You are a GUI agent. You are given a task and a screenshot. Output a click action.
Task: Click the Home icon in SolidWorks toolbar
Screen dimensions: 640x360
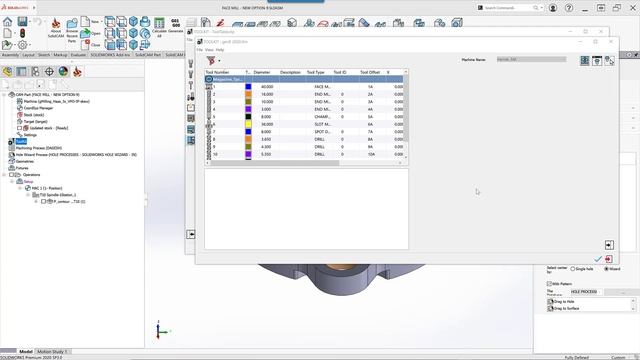tap(7, 22)
